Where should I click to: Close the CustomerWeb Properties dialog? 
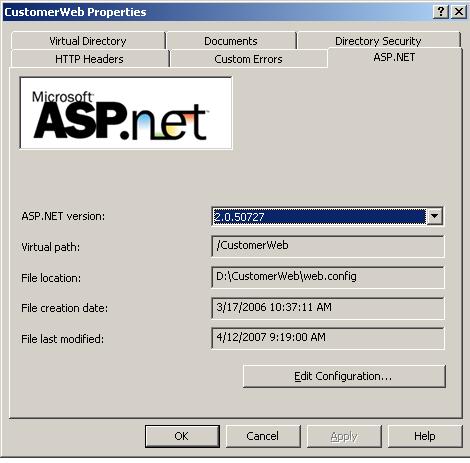(459, 12)
